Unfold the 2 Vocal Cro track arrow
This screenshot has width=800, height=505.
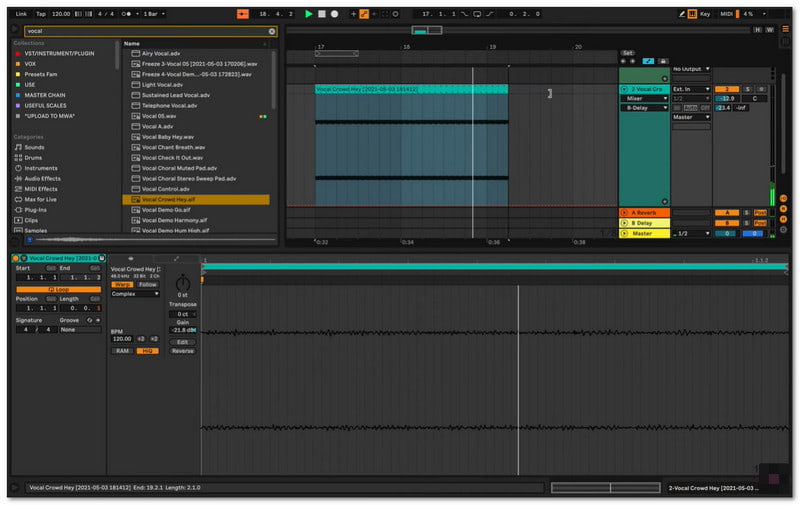624,89
